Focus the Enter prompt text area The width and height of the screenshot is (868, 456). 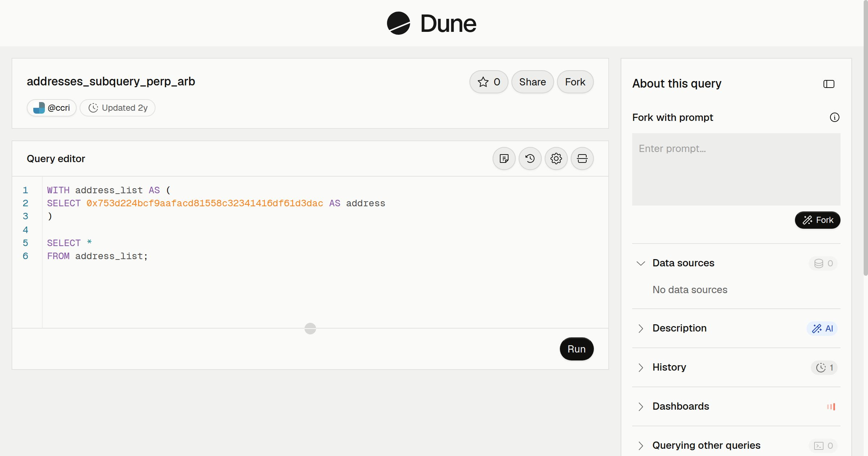(736, 169)
